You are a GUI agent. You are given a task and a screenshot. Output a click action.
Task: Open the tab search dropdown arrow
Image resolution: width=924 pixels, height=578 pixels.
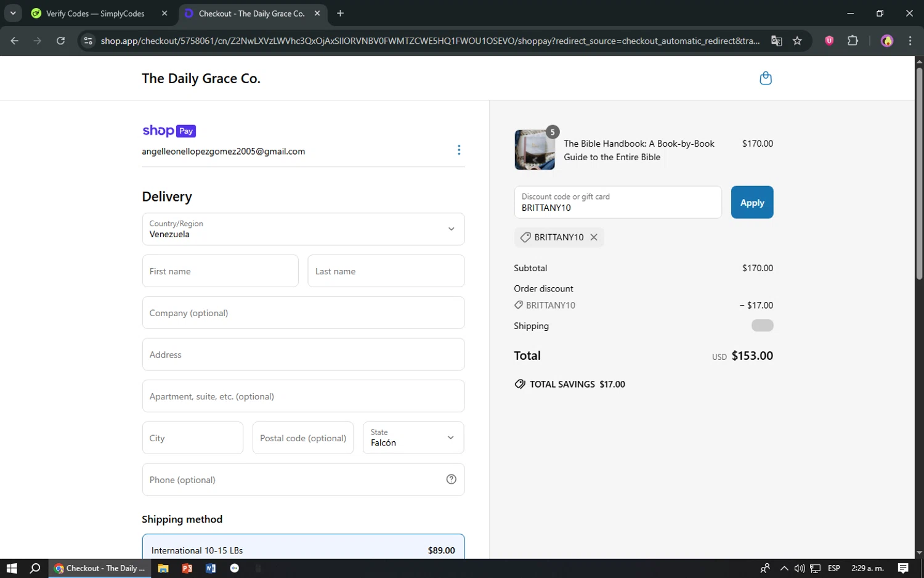pyautogui.click(x=13, y=13)
